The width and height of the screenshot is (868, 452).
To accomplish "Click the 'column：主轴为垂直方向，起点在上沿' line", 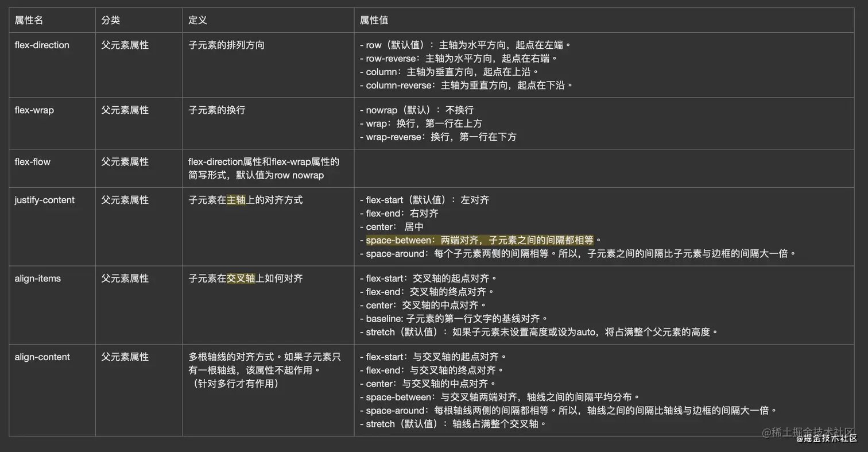I will [x=449, y=72].
